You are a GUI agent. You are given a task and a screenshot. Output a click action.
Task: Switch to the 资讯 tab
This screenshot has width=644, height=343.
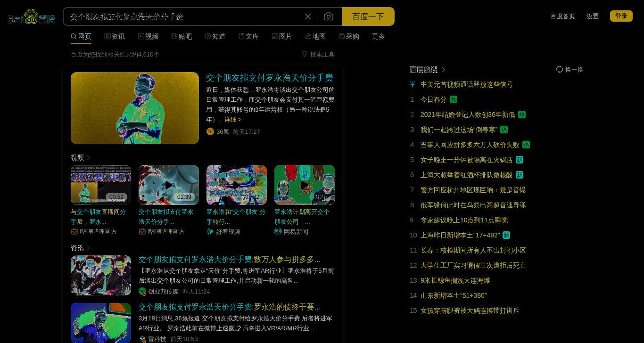[115, 36]
